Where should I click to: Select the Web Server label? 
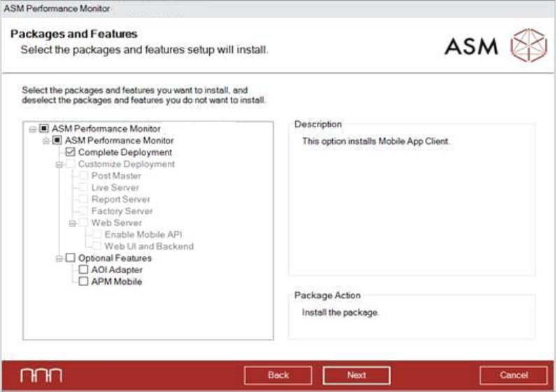tap(116, 223)
